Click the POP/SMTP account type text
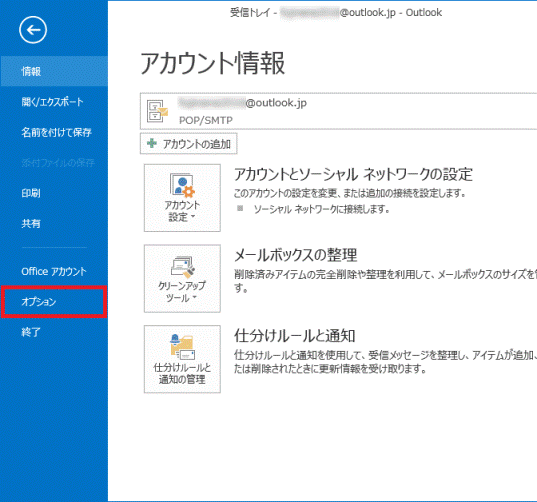 coord(206,121)
